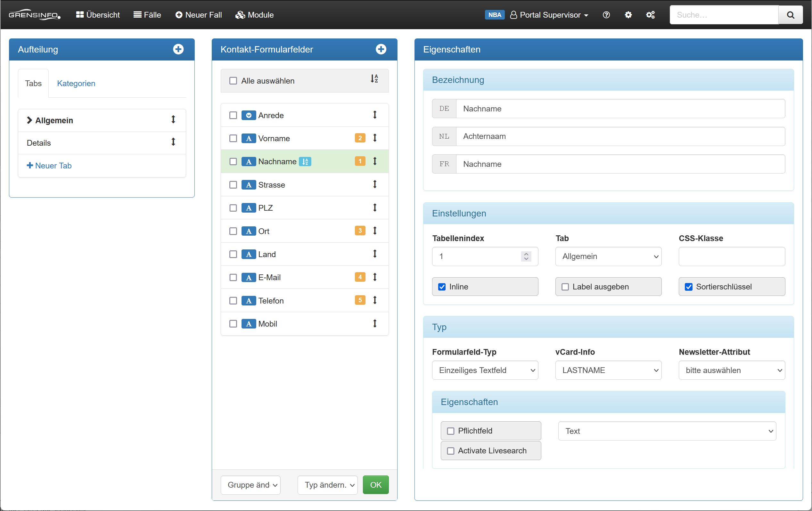The width and height of the screenshot is (812, 511).
Task: Click plus icon in Kontakt-Formularfelder header
Action: (381, 49)
